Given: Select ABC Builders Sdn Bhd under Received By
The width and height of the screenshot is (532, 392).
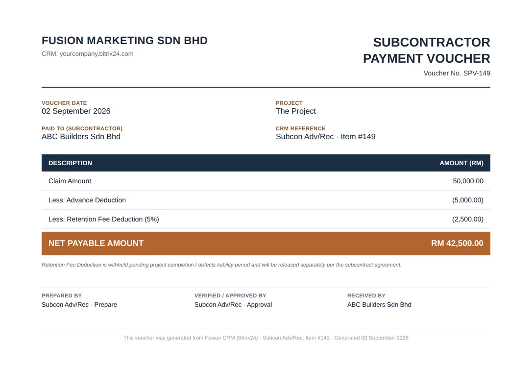Looking at the screenshot, I should coord(379,304).
